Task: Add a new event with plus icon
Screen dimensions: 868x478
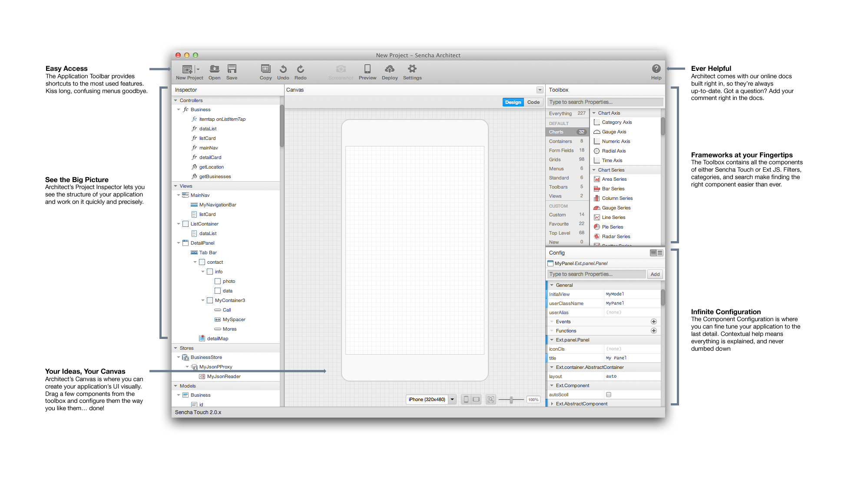Action: (x=653, y=322)
